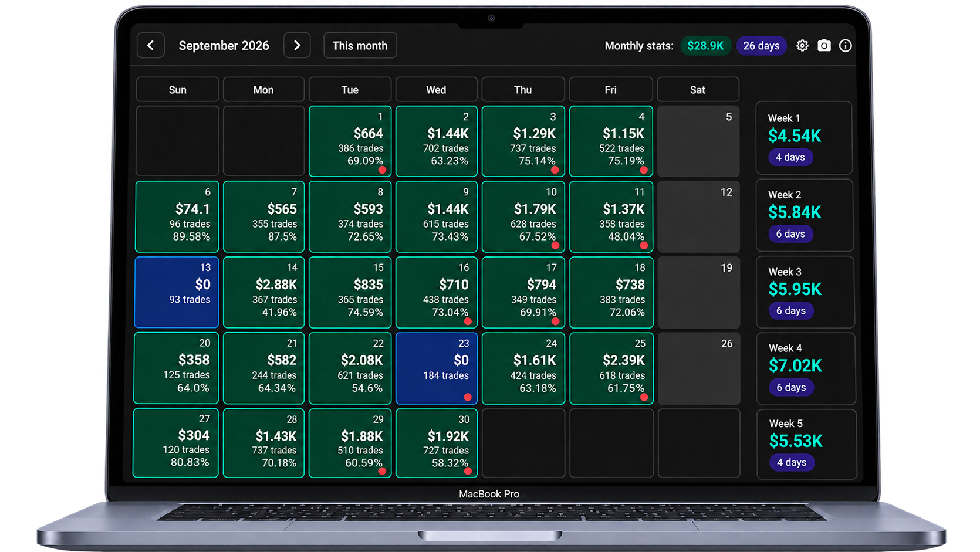Open day 28 showing $1.43K
980x552 pixels.
coord(263,443)
